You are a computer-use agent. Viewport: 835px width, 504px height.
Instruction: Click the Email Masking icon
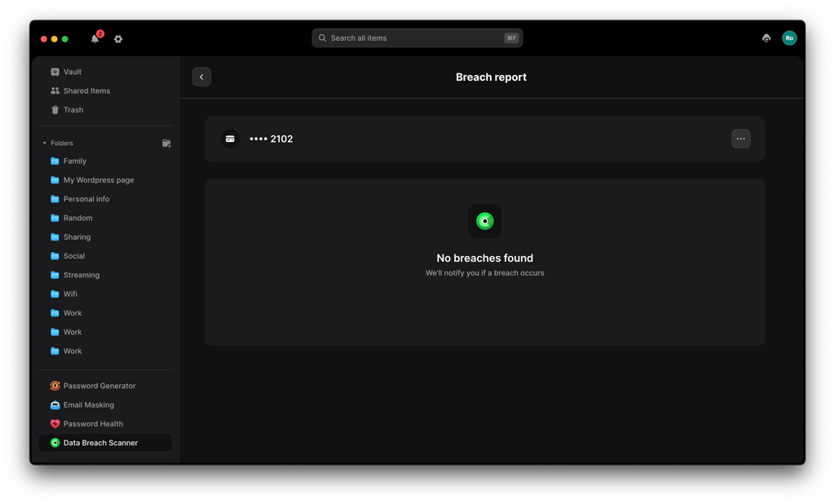(55, 405)
